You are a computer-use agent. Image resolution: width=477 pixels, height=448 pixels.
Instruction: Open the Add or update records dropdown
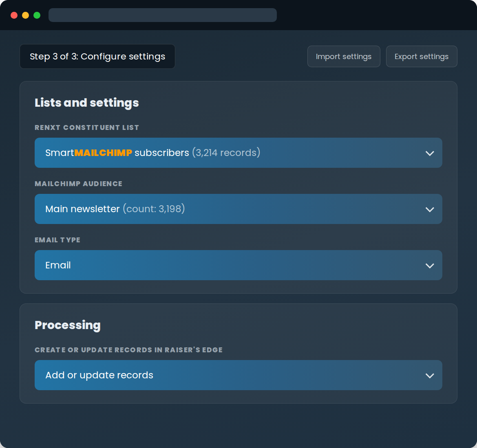(x=238, y=375)
